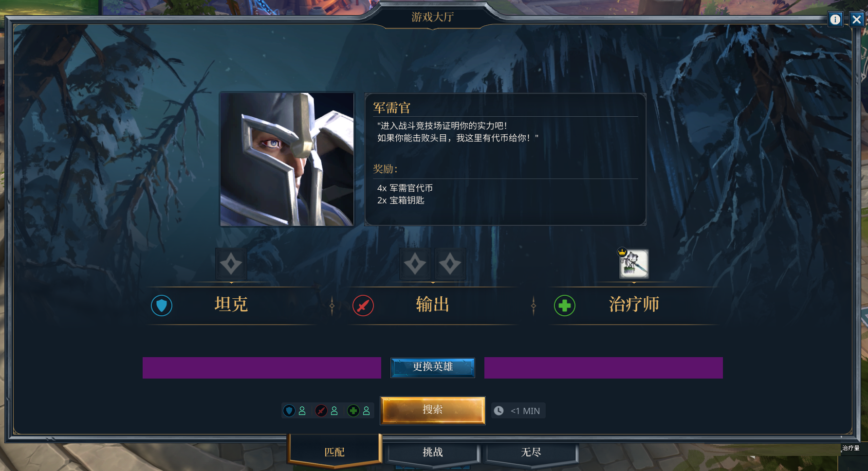Click the left purple bar
The image size is (868, 471).
tap(262, 368)
